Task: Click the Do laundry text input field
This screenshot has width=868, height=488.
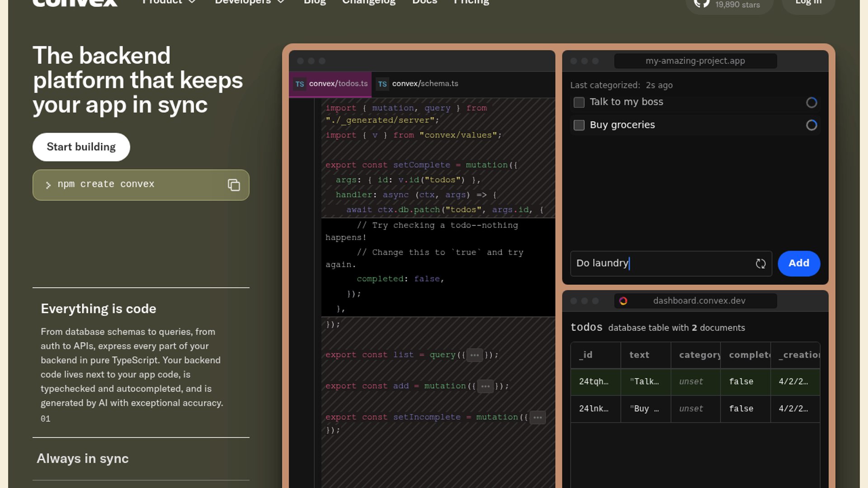Action: (x=660, y=263)
